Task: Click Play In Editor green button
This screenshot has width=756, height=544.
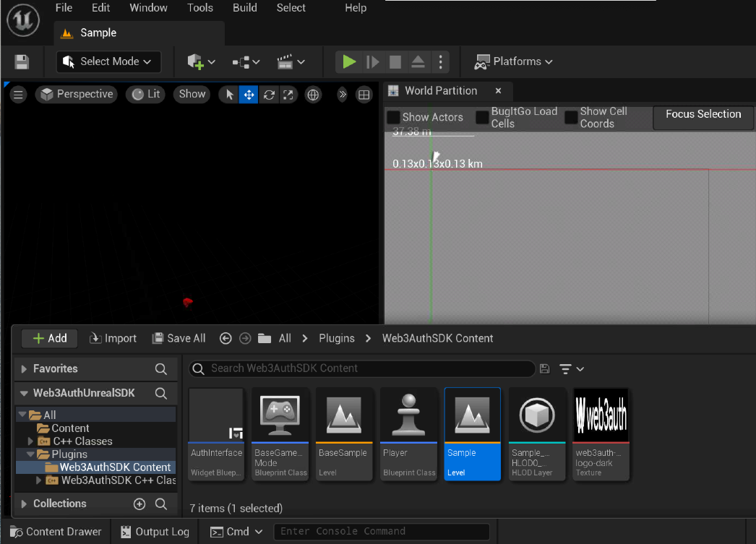Action: click(x=349, y=62)
